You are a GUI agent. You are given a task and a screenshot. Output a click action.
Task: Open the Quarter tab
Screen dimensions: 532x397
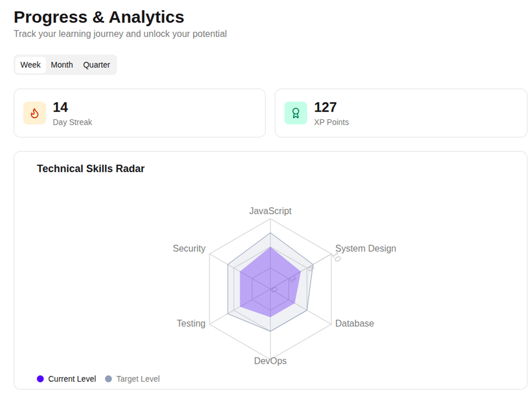click(96, 65)
